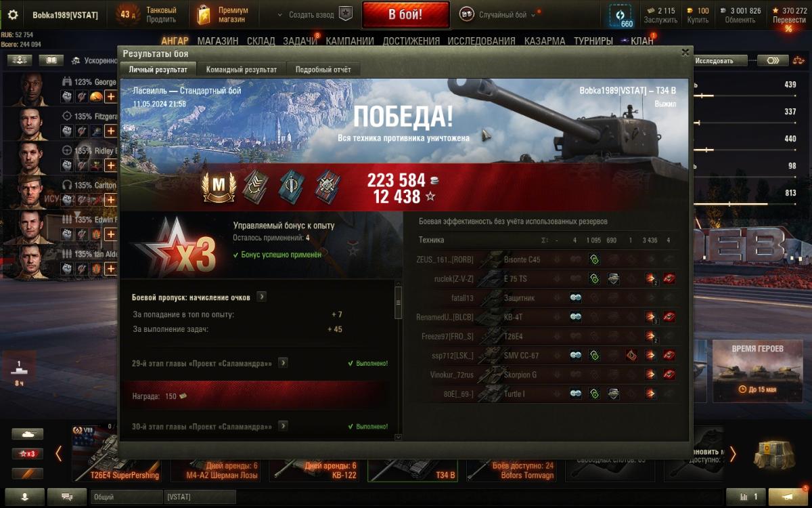Select T26E4 SuperPershing tank thumbnail

tap(116, 454)
